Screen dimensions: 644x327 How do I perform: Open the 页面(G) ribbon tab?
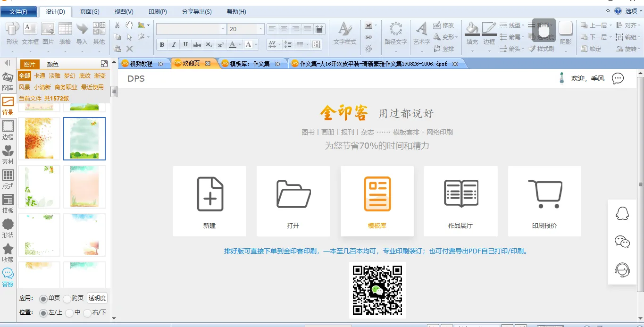90,11
